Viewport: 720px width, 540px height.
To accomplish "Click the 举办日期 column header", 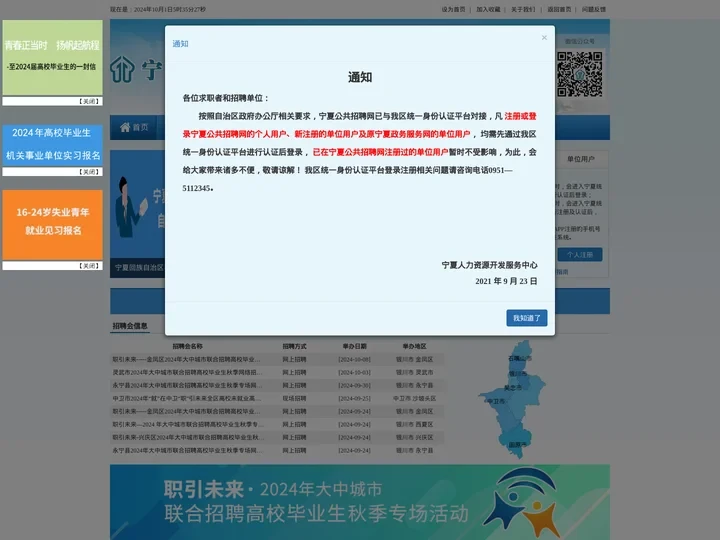I will (x=354, y=346).
